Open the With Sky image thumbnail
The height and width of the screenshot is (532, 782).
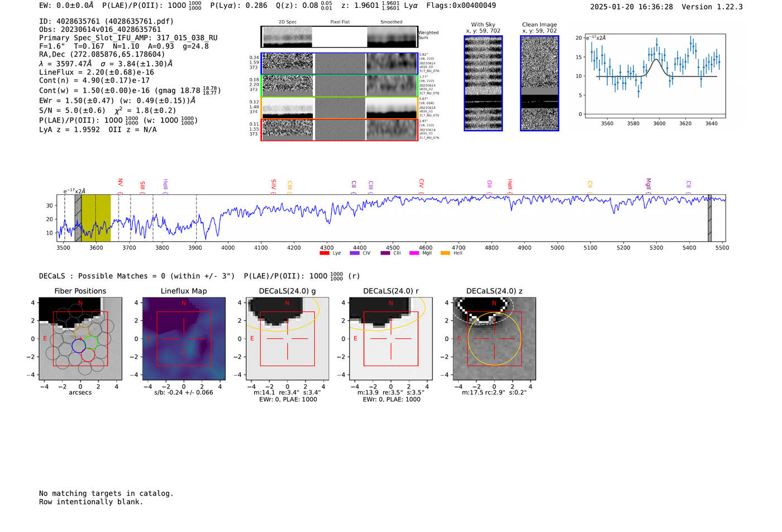483,83
